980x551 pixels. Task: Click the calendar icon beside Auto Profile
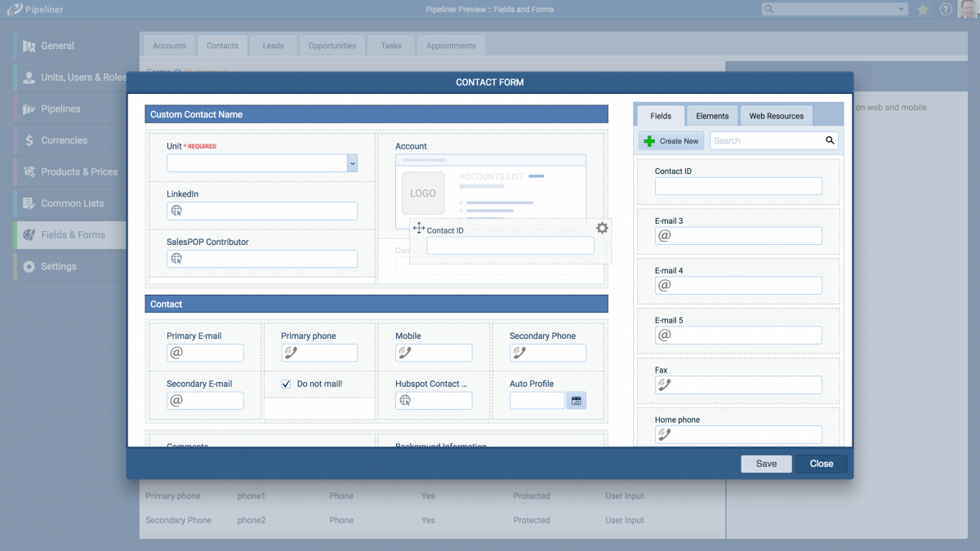[x=576, y=400]
